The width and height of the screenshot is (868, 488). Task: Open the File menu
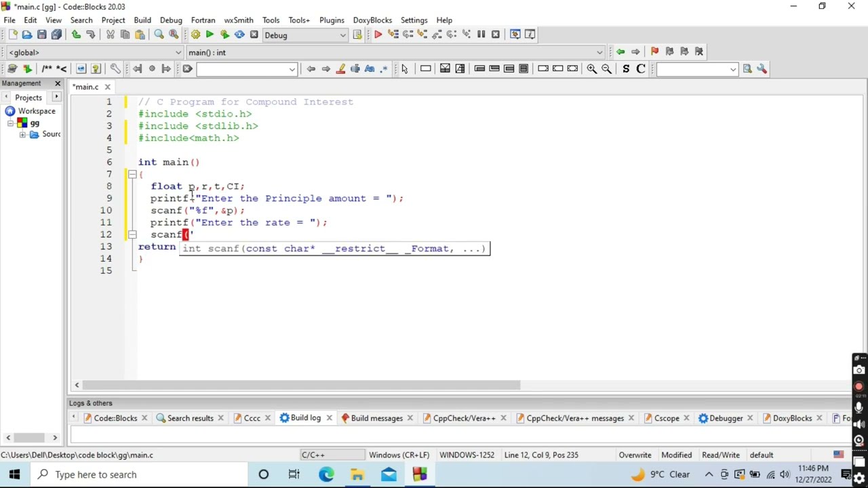(x=9, y=20)
